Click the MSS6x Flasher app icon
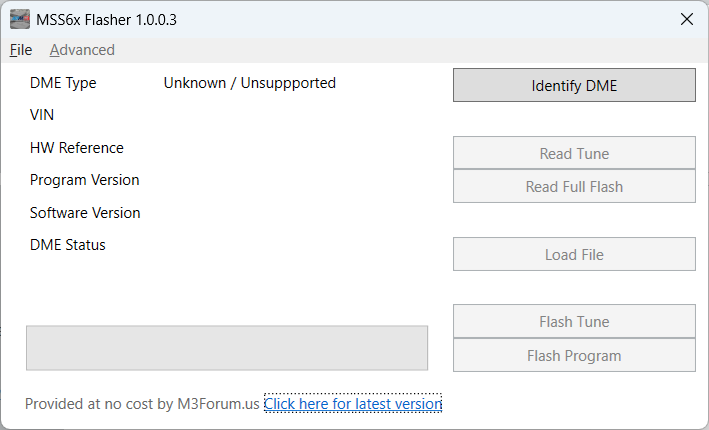Image resolution: width=709 pixels, height=430 pixels. point(19,19)
